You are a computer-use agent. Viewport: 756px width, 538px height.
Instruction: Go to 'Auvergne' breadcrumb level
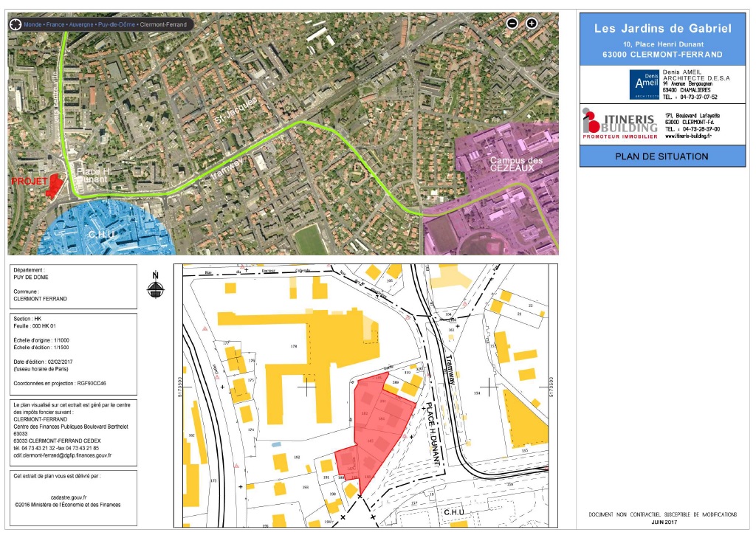tap(83, 24)
